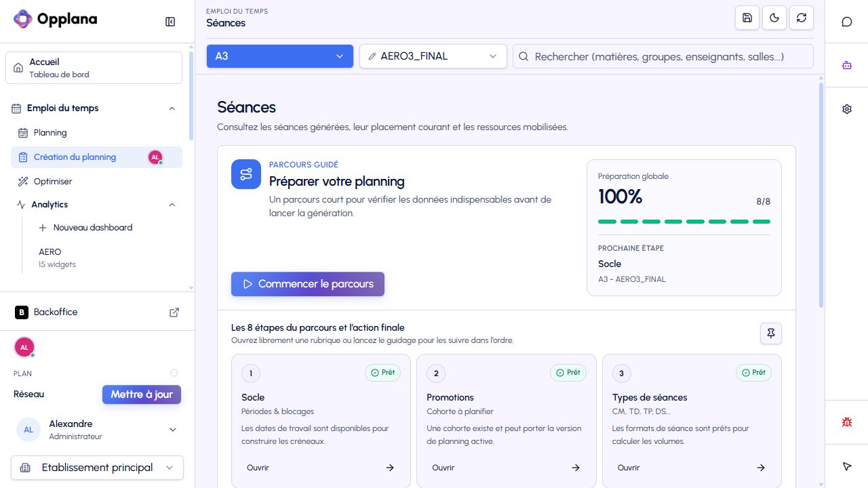Collapse the Emploi du temps section
The image size is (868, 488).
172,108
